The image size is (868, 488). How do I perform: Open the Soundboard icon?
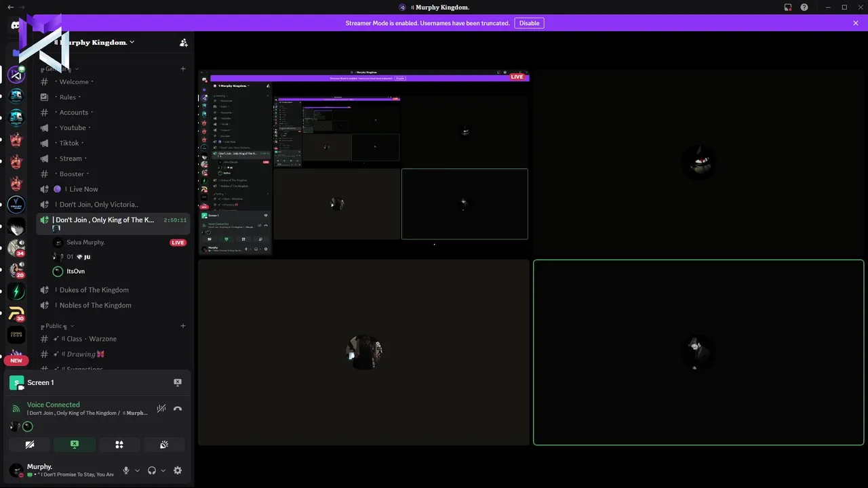click(164, 445)
